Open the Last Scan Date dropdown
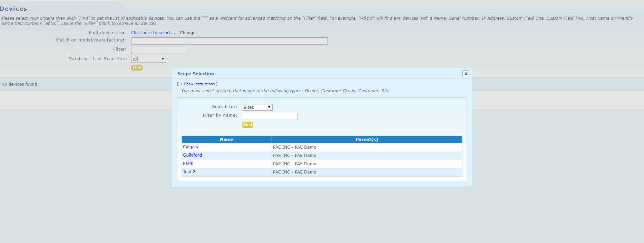 point(148,59)
